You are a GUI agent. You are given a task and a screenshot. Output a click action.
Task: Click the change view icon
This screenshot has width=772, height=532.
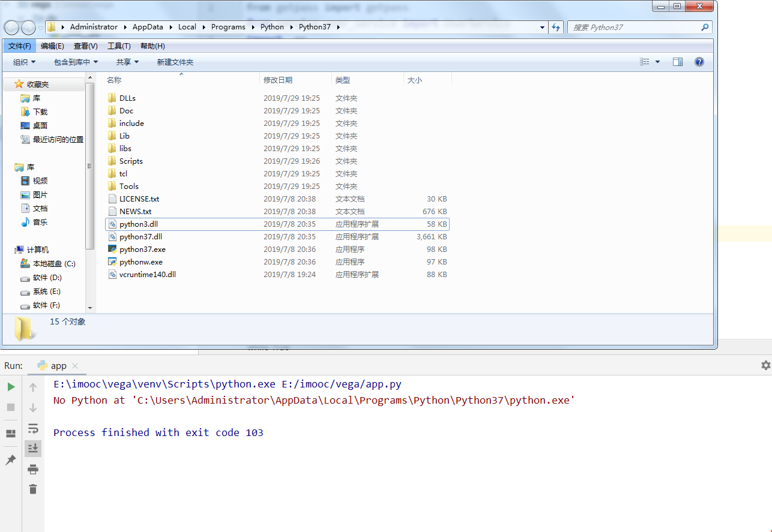645,62
